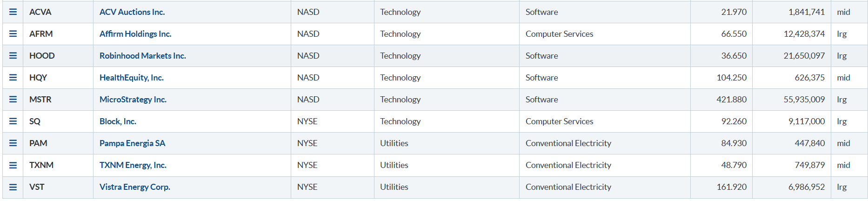Open the HealthEquity, Inc. company page

[132, 78]
